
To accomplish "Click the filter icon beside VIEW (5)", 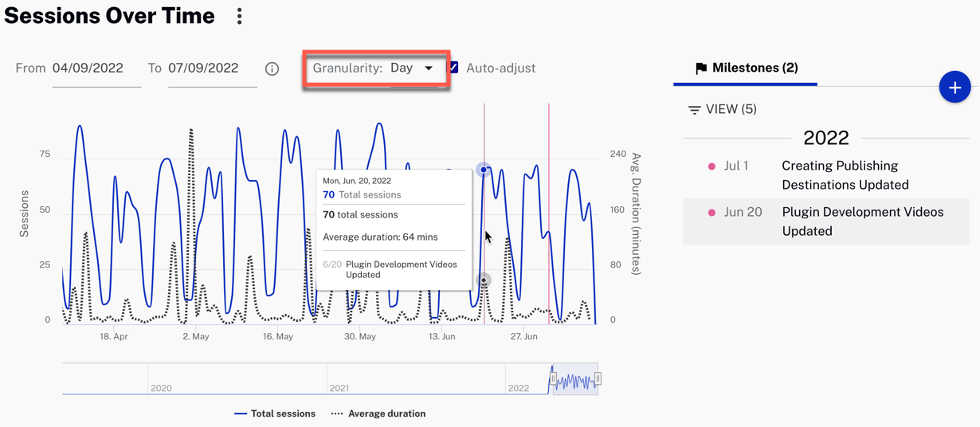I will coord(694,110).
